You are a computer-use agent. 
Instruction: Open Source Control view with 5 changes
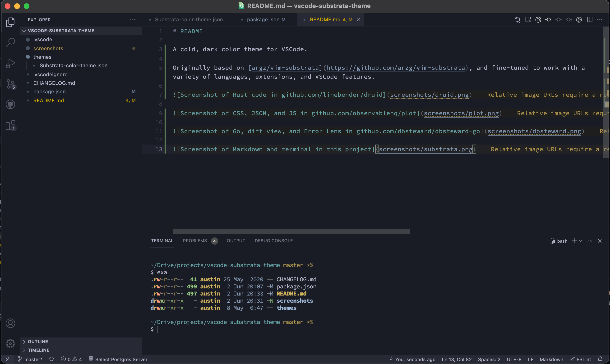pos(10,84)
